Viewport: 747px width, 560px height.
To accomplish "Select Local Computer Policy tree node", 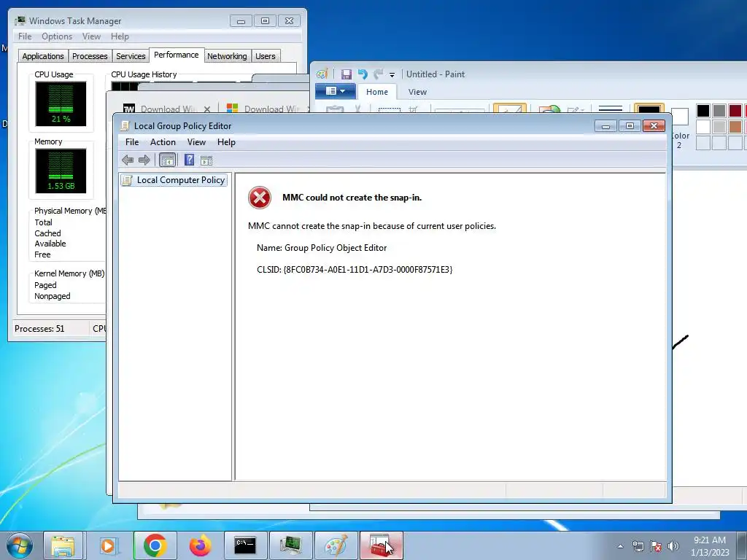I will [174, 180].
